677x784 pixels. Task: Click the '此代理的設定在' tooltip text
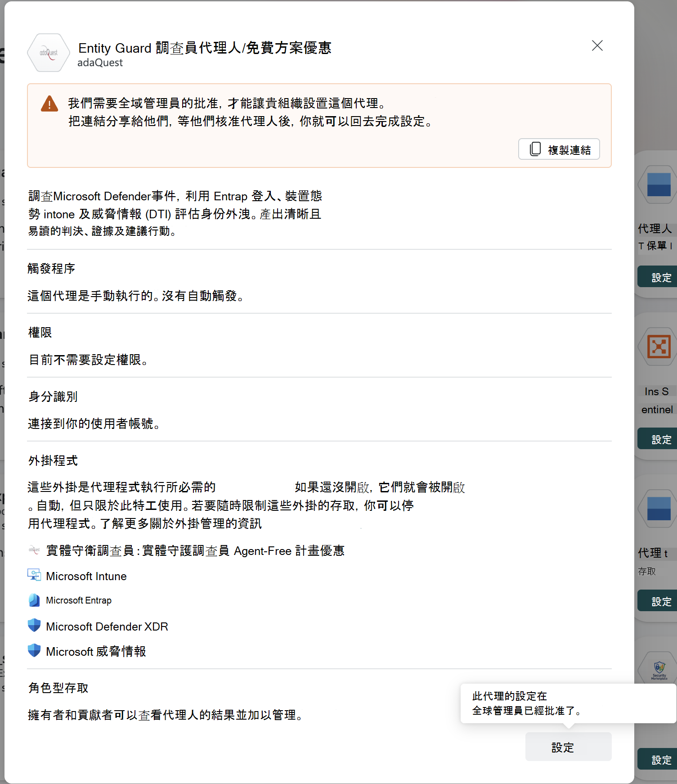[x=509, y=696]
